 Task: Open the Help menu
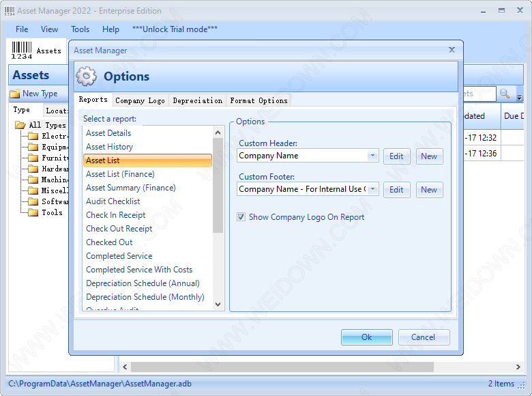(110, 29)
